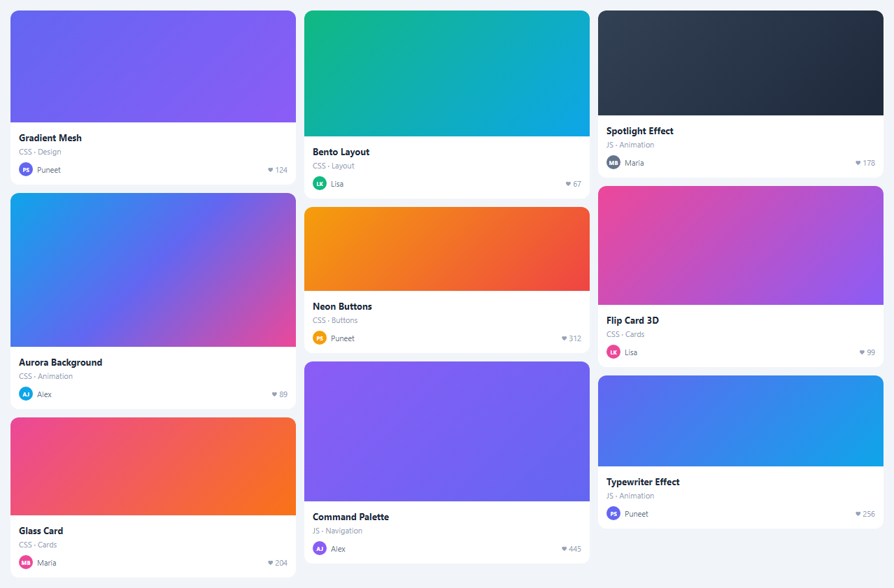Click the LK avatar on Bento Layout card
Viewport: 894px width, 588px height.
(x=320, y=183)
